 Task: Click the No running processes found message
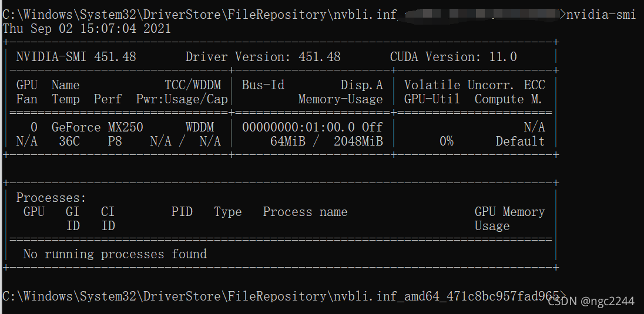[115, 254]
